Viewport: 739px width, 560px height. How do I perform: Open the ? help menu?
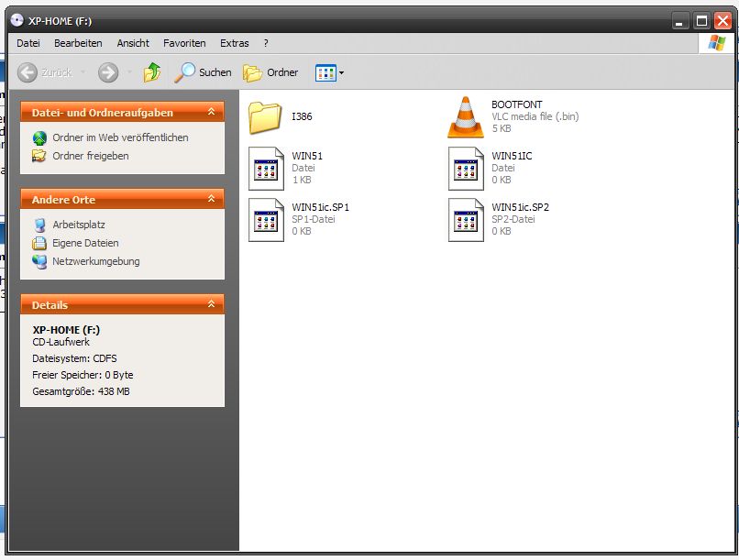click(x=266, y=43)
